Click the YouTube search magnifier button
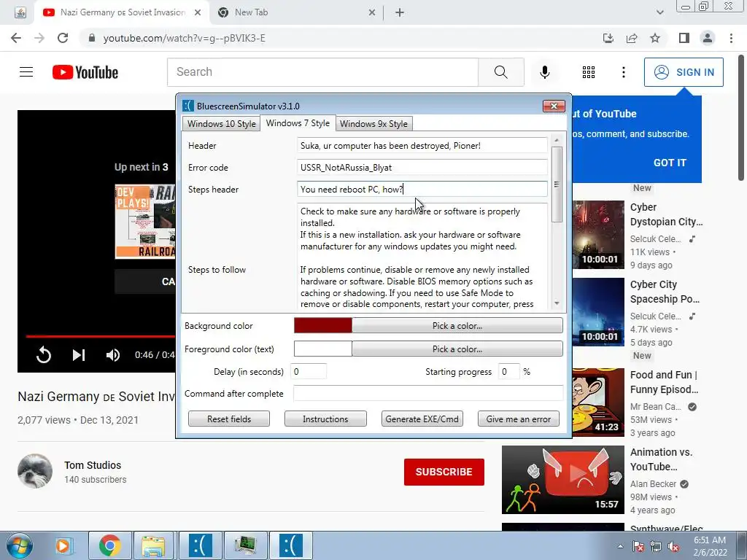Viewport: 747px width, 560px height. click(500, 72)
